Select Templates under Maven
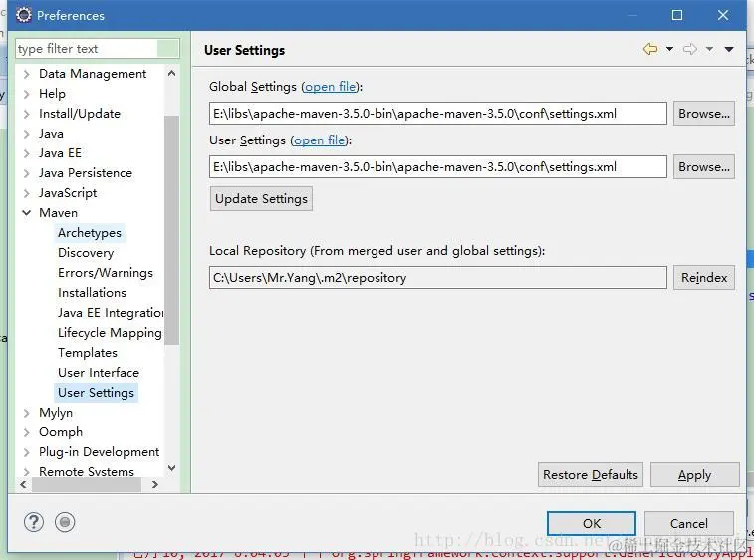 pos(88,353)
